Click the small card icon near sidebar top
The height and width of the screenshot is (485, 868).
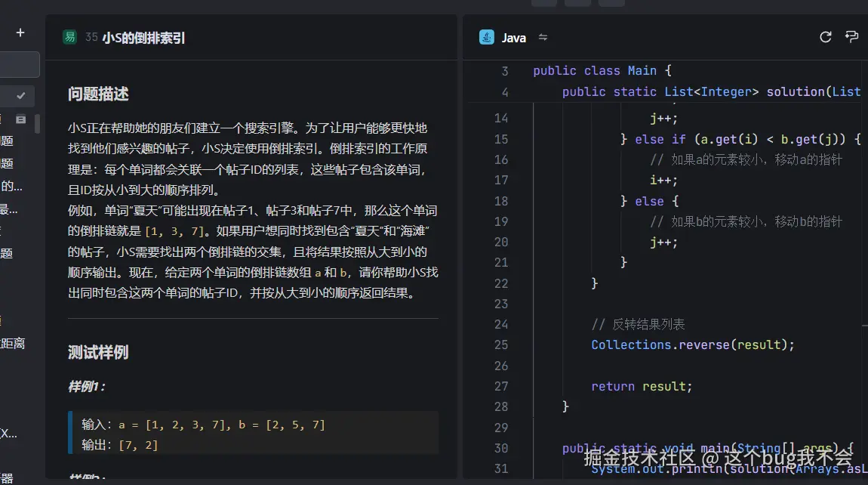(21, 119)
